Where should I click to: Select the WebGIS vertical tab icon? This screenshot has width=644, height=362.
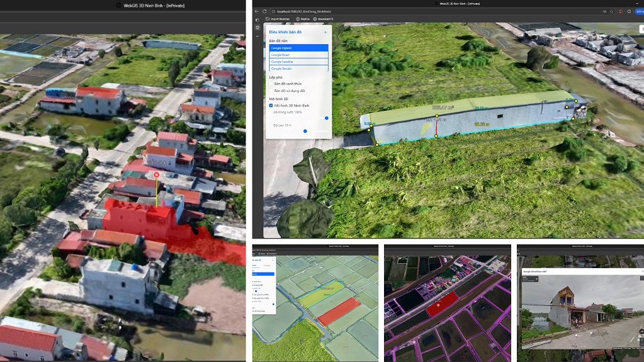(x=257, y=28)
